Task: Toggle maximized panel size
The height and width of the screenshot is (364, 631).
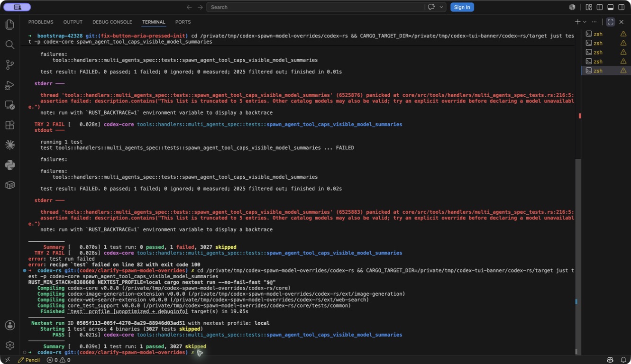Action: point(611,22)
